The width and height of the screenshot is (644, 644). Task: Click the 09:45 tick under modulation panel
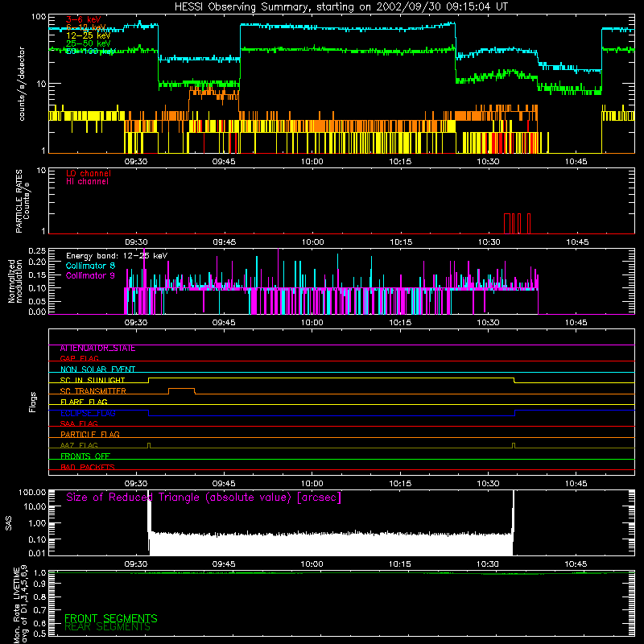224,323
